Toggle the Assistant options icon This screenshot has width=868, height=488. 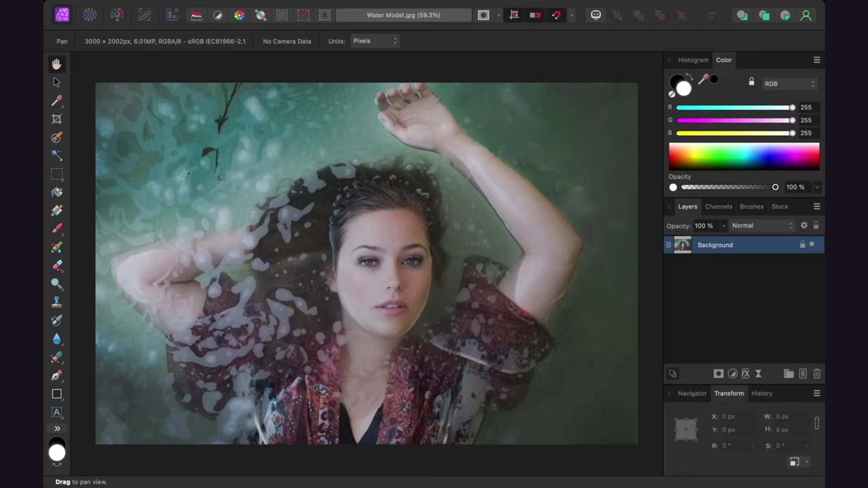(x=596, y=15)
